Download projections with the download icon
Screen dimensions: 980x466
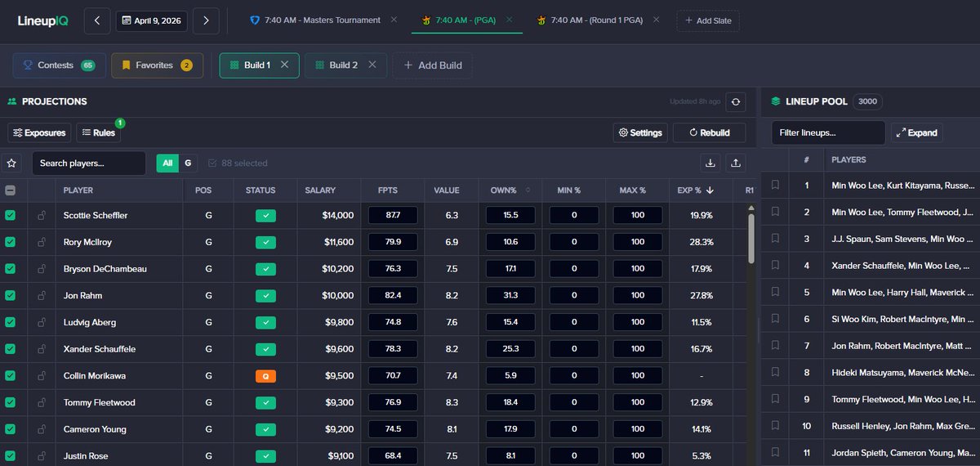tap(710, 164)
